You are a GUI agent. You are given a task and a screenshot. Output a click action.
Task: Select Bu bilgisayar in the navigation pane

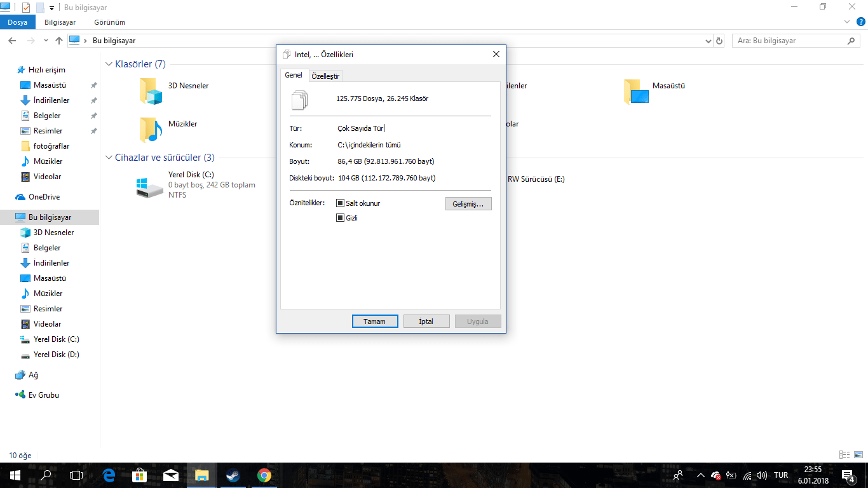point(50,217)
